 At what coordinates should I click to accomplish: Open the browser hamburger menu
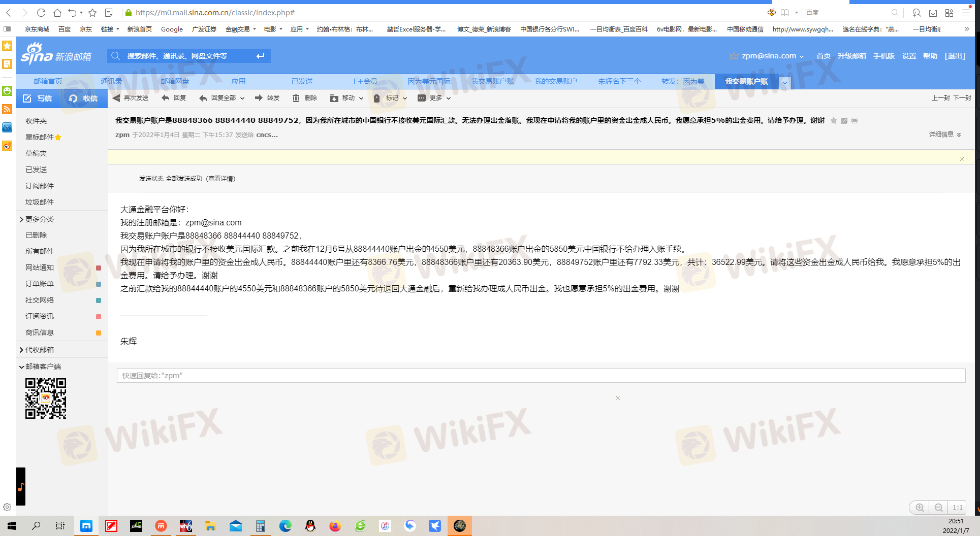(966, 13)
